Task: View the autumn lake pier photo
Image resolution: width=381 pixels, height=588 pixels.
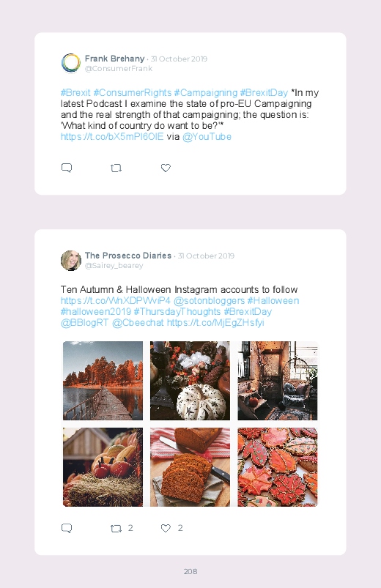Action: click(103, 381)
